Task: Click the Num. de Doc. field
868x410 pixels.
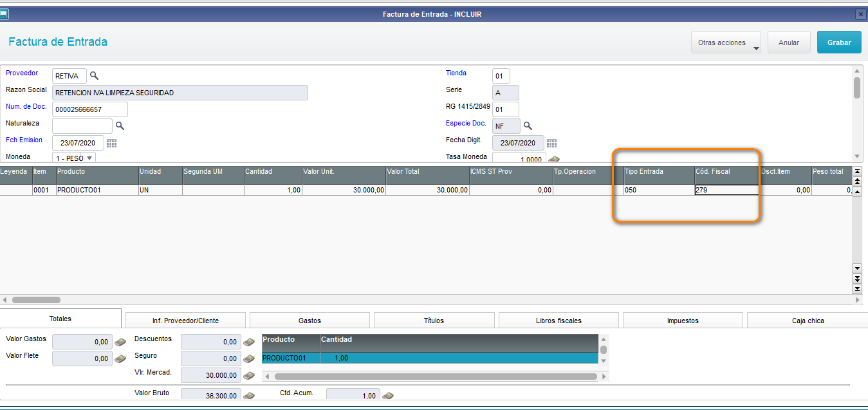Action: point(90,109)
